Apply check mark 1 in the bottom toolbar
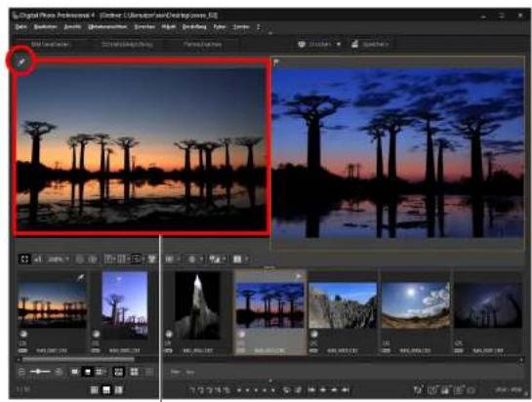532x402 pixels. 192,390
